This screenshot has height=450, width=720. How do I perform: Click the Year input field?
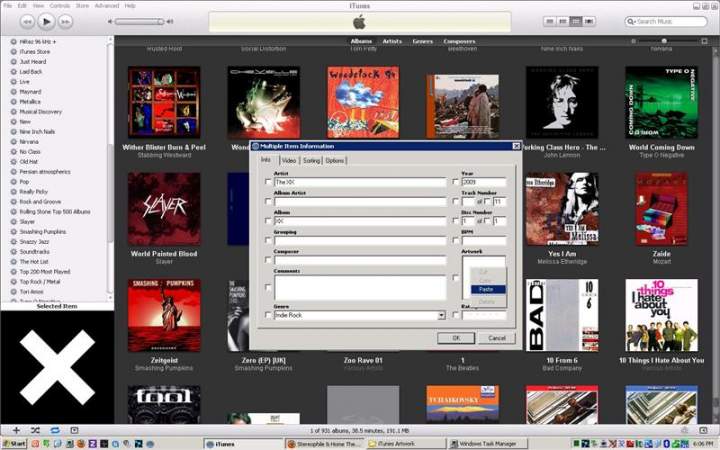coord(484,182)
